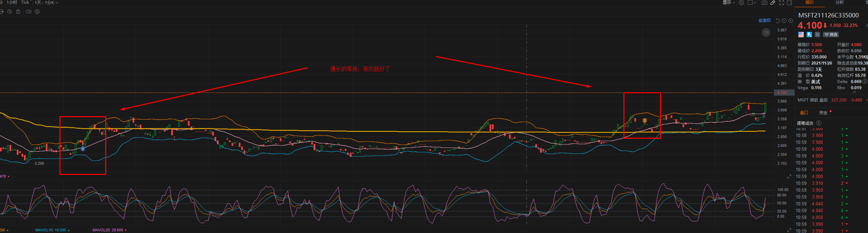Click the B buy marker on chart

pyautogui.click(x=83, y=149)
